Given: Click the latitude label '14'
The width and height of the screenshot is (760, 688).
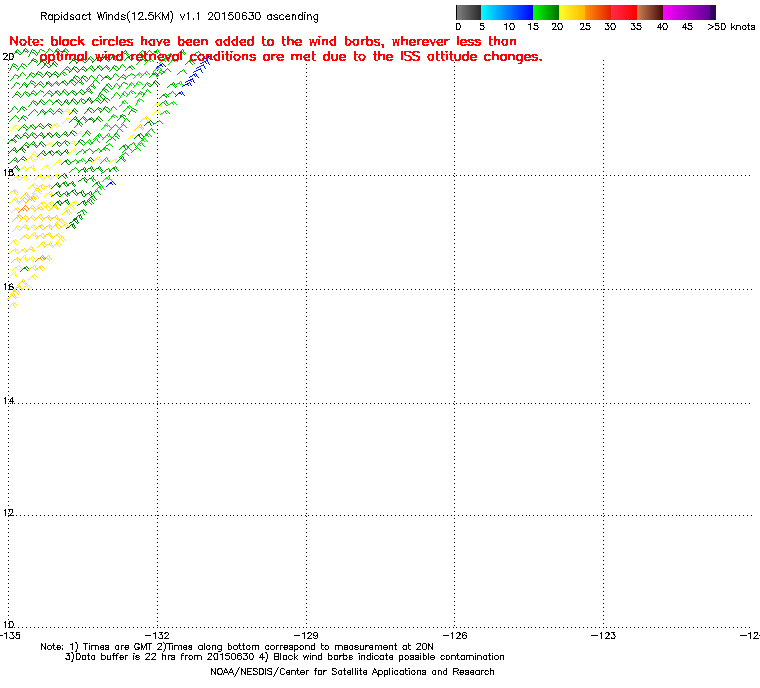Looking at the screenshot, I should coord(8,400).
